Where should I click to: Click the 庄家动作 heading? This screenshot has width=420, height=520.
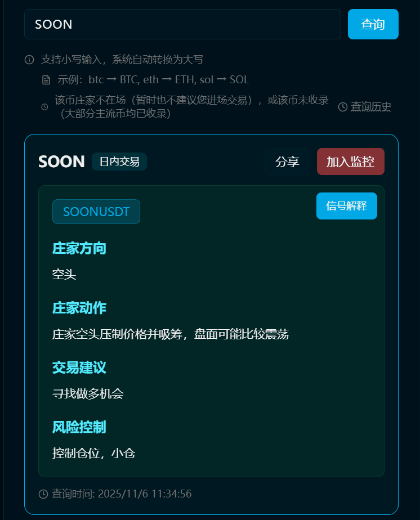[x=79, y=308]
